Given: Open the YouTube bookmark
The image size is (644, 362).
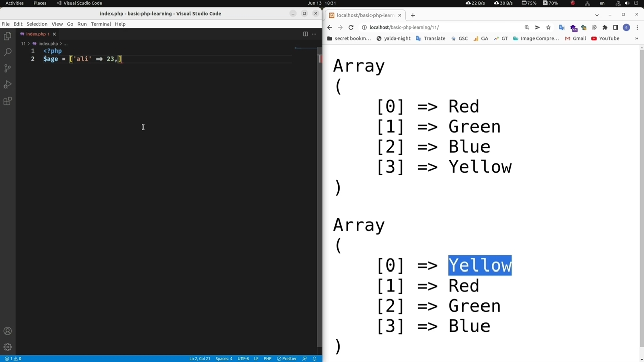Looking at the screenshot, I should tap(605, 38).
